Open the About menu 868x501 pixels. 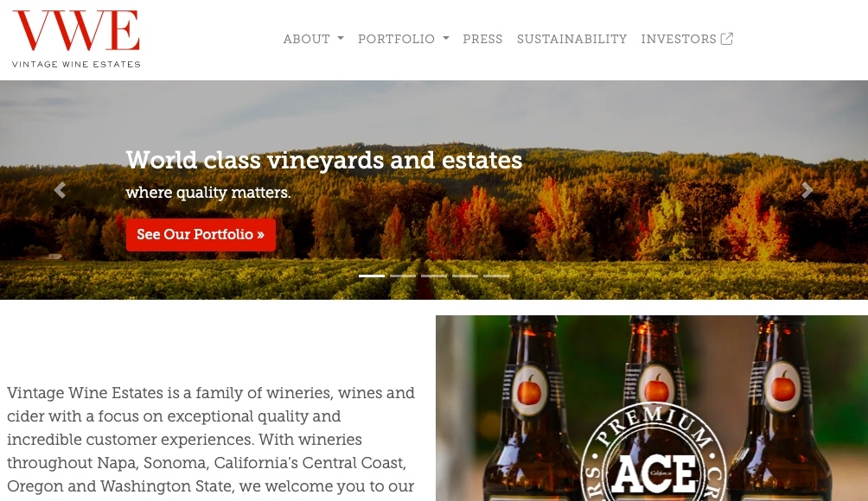[313, 39]
